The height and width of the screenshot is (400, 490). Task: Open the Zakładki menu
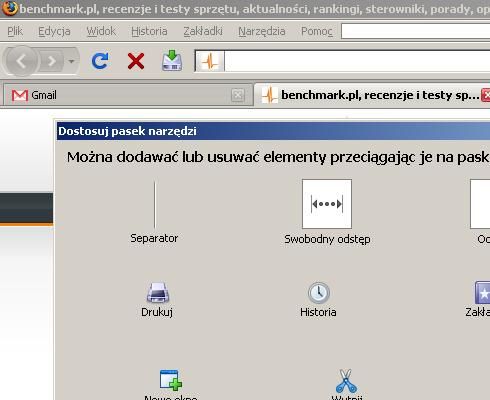point(203,31)
